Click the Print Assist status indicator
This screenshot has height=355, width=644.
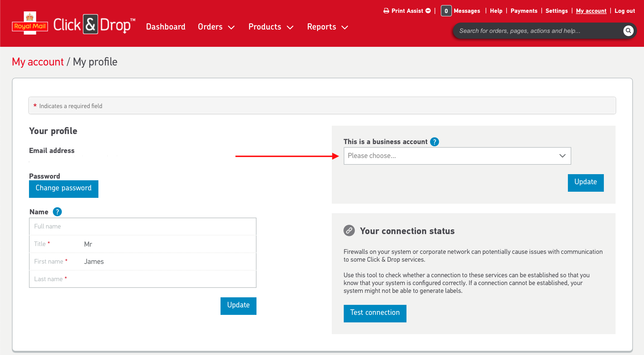tap(428, 11)
